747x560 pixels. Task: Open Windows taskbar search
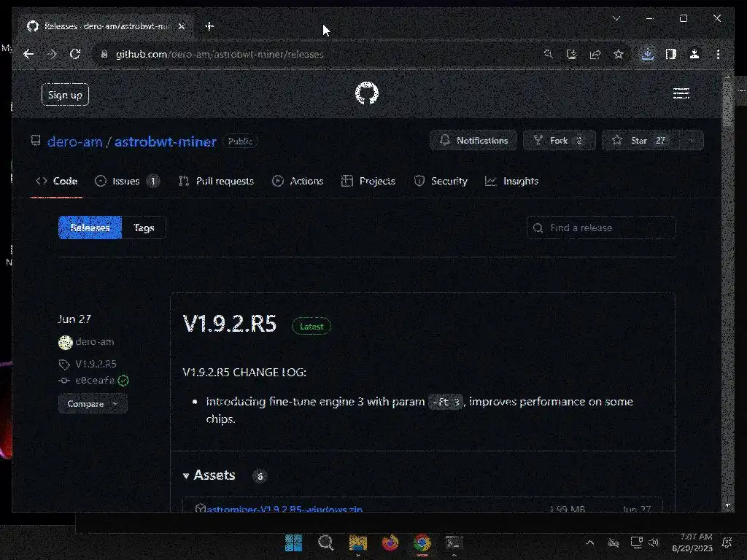(326, 542)
